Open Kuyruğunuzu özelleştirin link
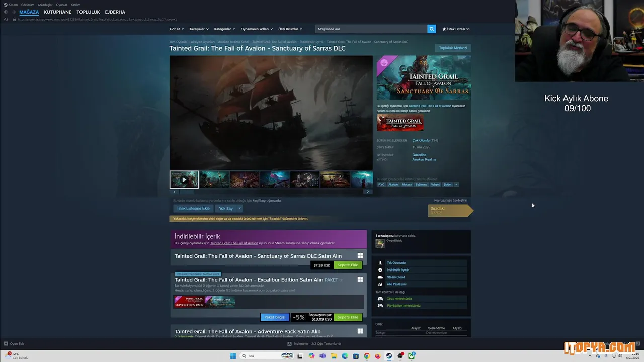This screenshot has height=362, width=644. [450, 200]
